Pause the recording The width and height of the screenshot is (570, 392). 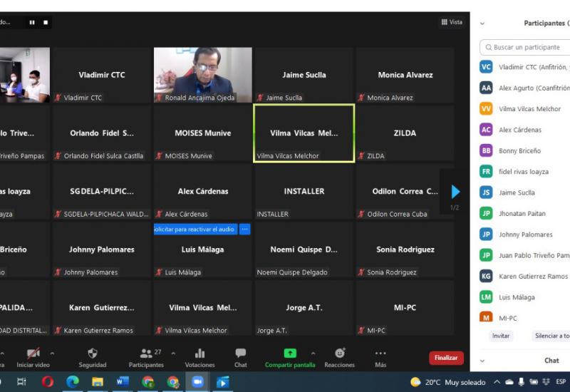32,23
